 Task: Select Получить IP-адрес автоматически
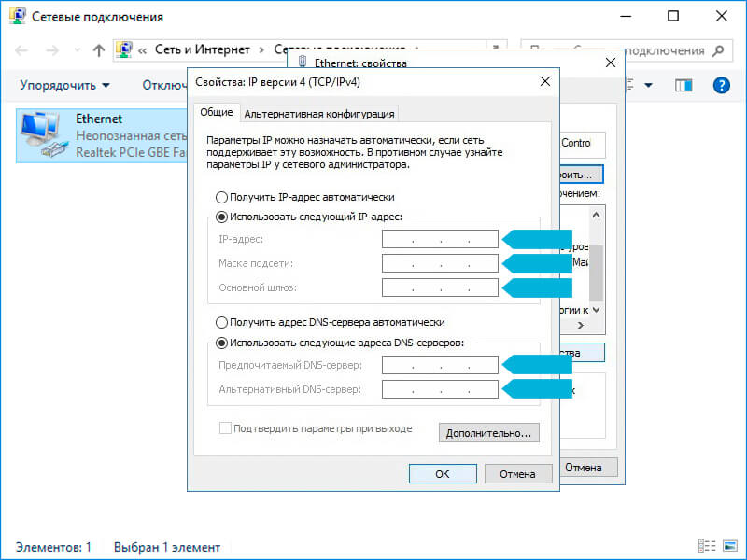(x=305, y=197)
